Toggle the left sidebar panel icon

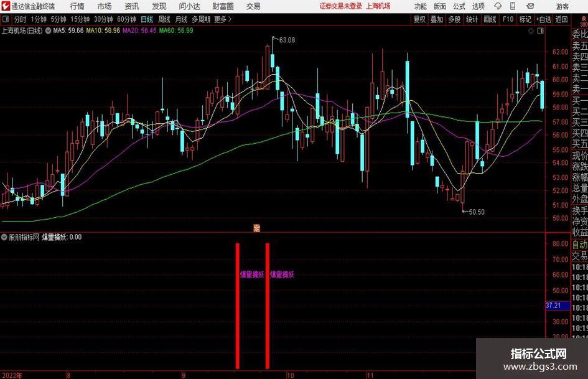click(6, 19)
